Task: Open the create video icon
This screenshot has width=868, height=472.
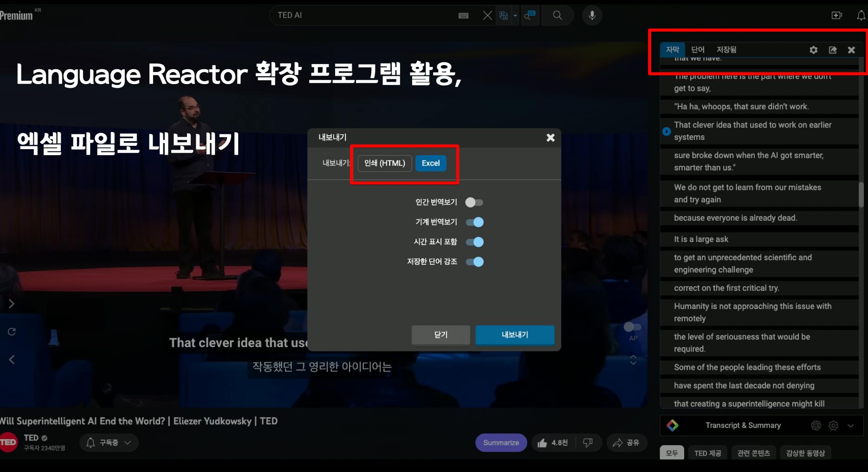Action: tap(836, 15)
